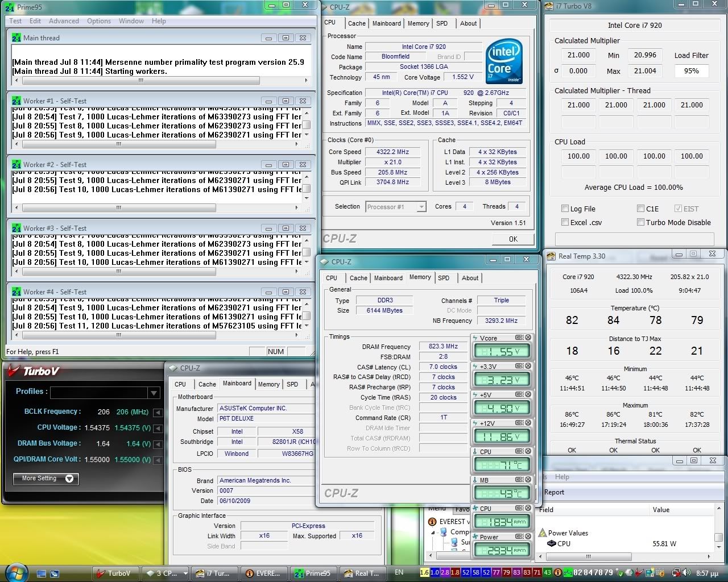
Task: Open EVEREST Report toolbar item
Action: 555,492
